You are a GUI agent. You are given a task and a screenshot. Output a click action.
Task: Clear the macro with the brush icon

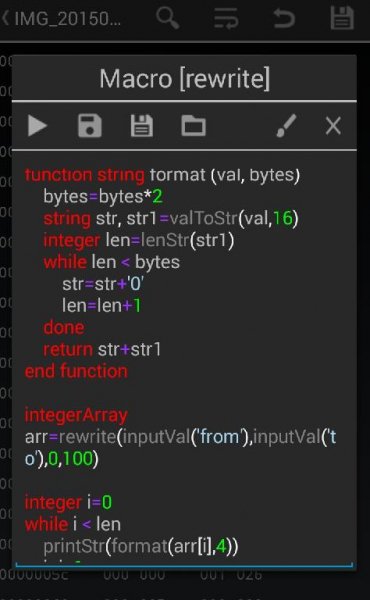pos(286,126)
